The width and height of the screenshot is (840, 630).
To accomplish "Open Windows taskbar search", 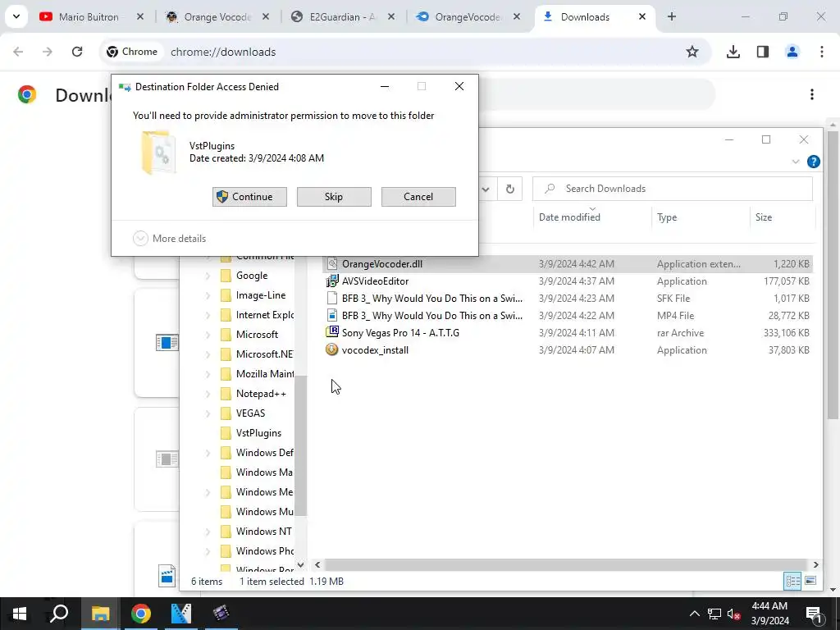I will click(59, 614).
